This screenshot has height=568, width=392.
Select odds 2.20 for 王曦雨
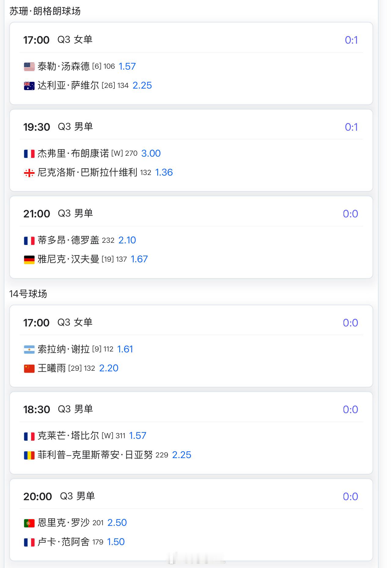pyautogui.click(x=109, y=368)
